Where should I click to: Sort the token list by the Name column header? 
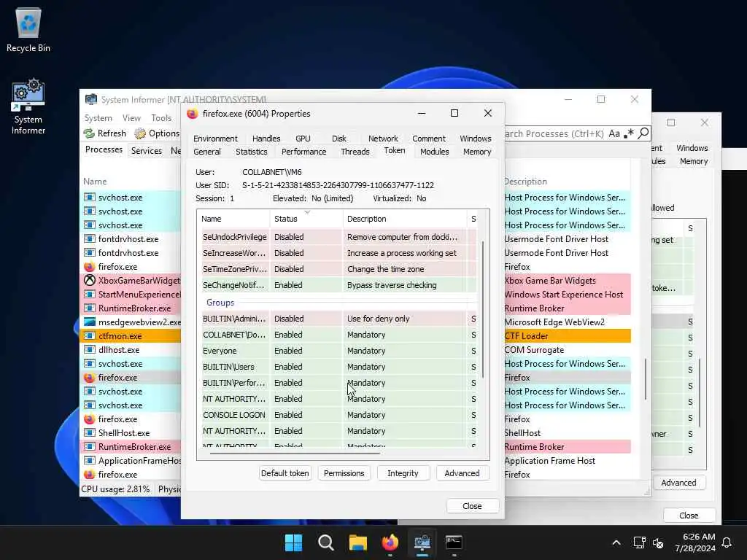coord(234,219)
